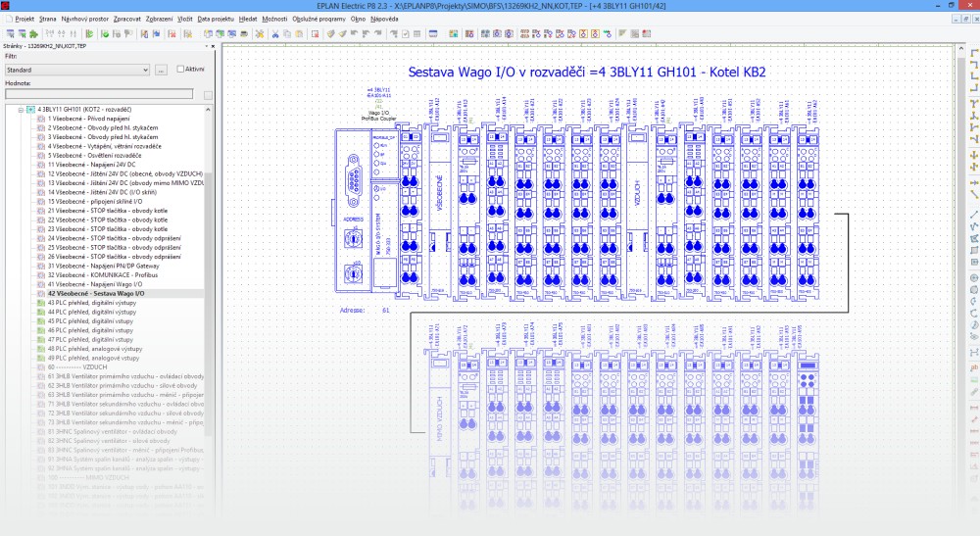Click scroll-up arrow of page tree scrollbar
This screenshot has height=536, width=980.
coord(208,110)
